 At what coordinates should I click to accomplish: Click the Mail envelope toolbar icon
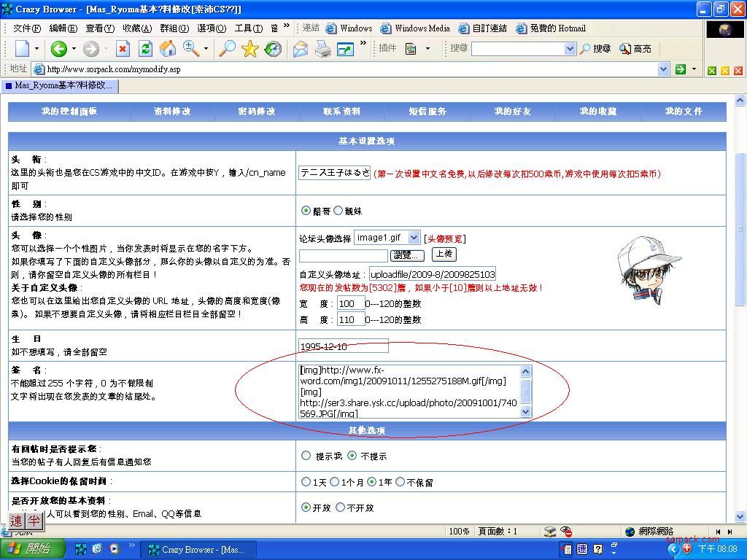tap(300, 49)
